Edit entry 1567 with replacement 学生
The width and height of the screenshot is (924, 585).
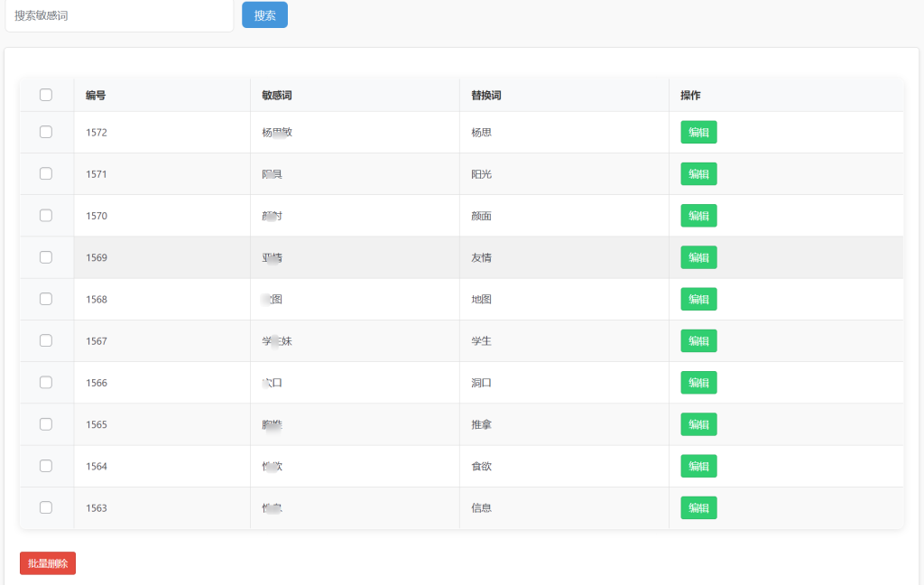(x=698, y=341)
